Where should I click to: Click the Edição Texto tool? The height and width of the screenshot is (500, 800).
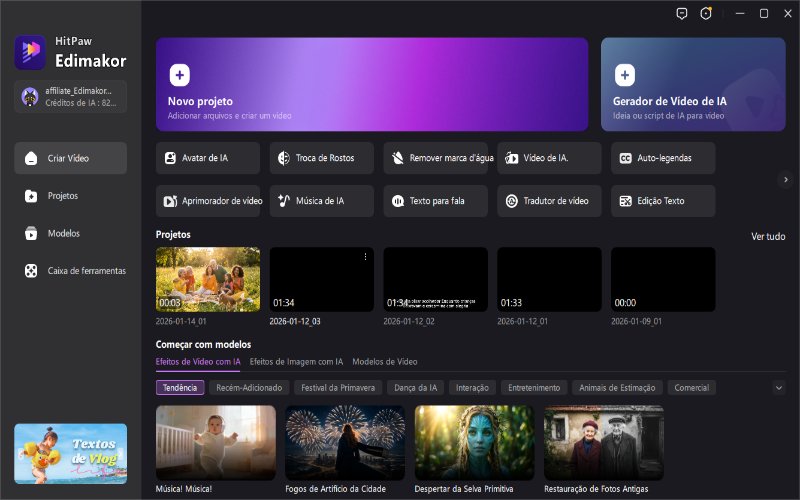(663, 201)
